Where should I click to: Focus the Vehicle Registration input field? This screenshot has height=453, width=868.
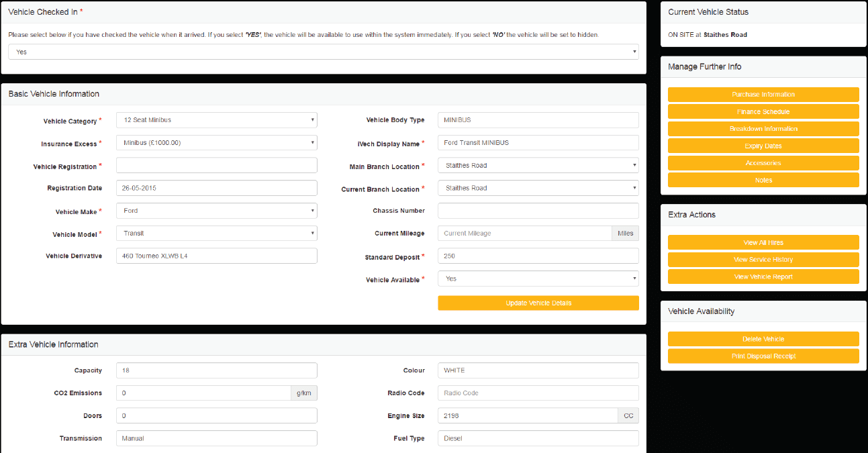click(216, 166)
